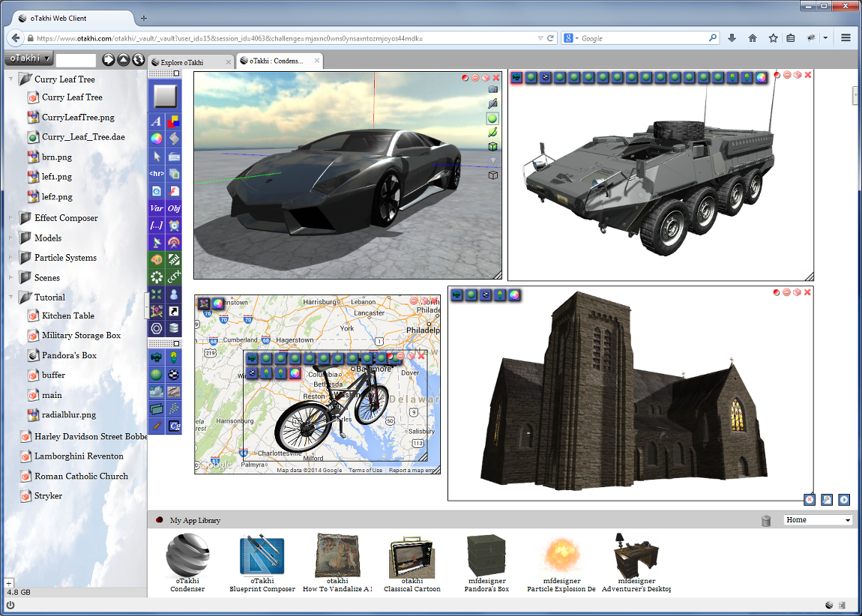This screenshot has width=862, height=616.
Task: Switch to the Explore oTakhi tab
Action: 191,62
